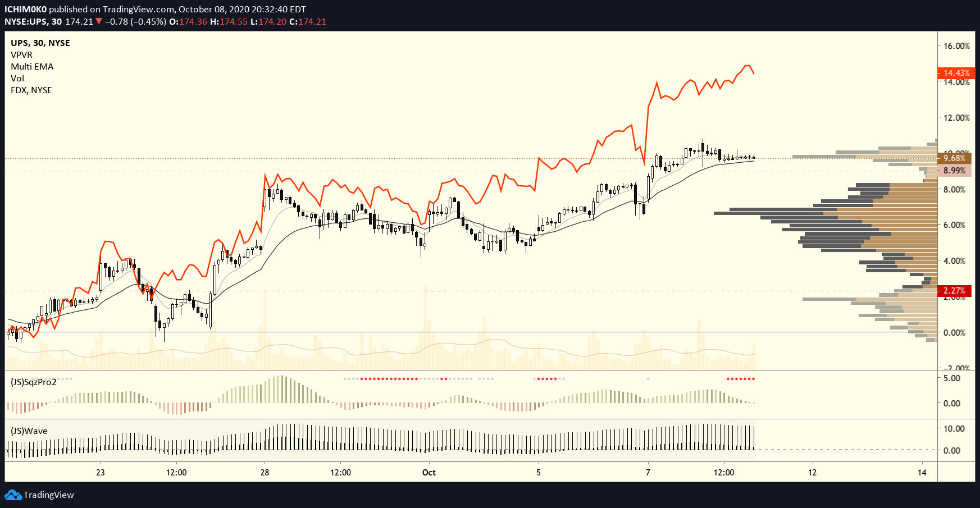The width and height of the screenshot is (980, 508).
Task: Click the 16.00% price scale label
Action: click(x=957, y=46)
